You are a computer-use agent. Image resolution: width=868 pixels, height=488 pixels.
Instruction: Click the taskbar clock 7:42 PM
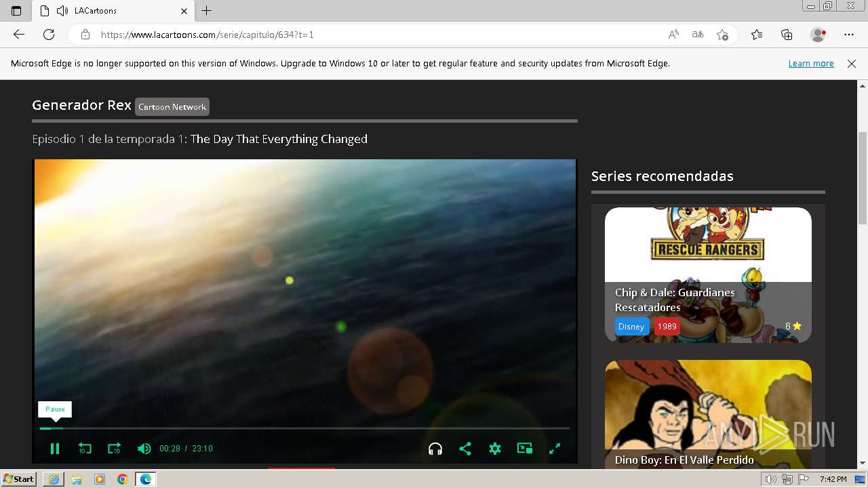[833, 479]
